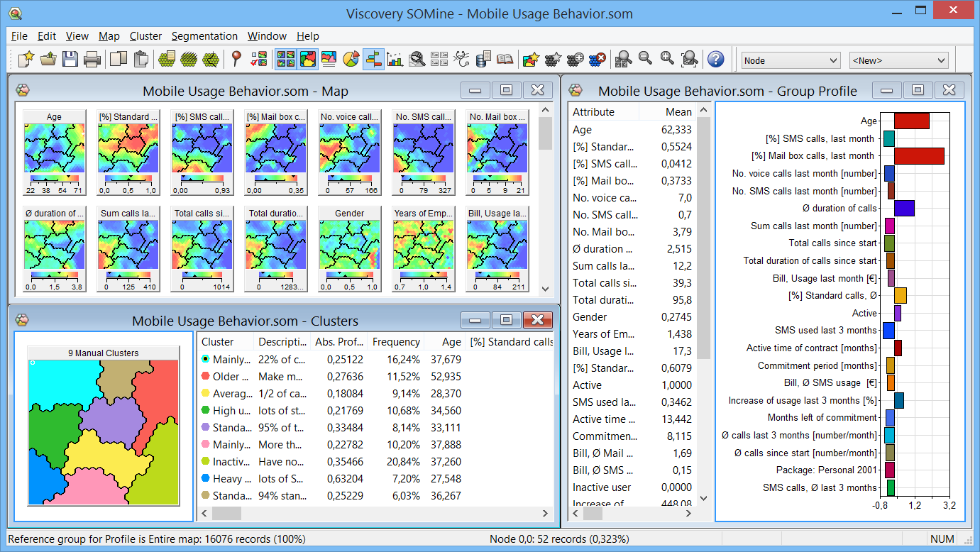Screen dimensions: 980x552
Task: Open the Node dropdown in toolbar
Action: point(791,60)
